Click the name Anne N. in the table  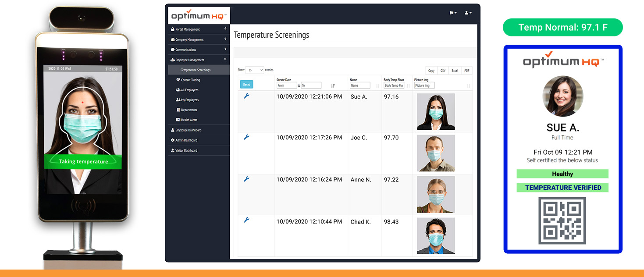tap(361, 179)
